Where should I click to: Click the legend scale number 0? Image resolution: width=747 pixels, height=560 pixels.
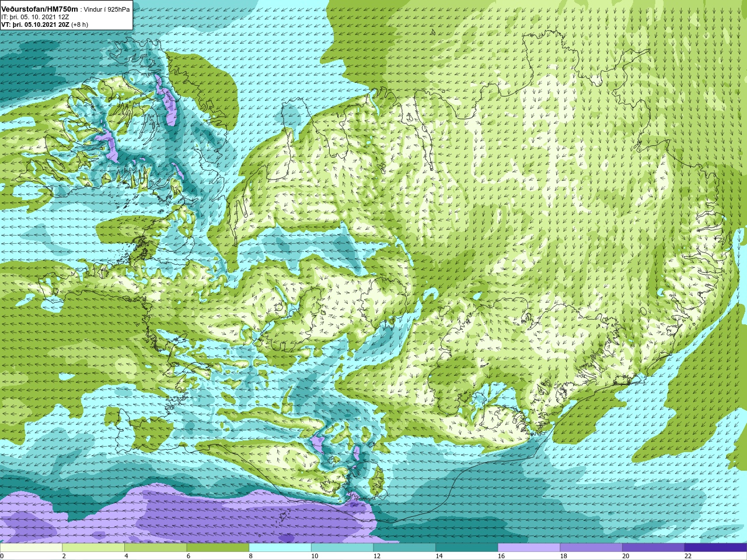[2, 556]
